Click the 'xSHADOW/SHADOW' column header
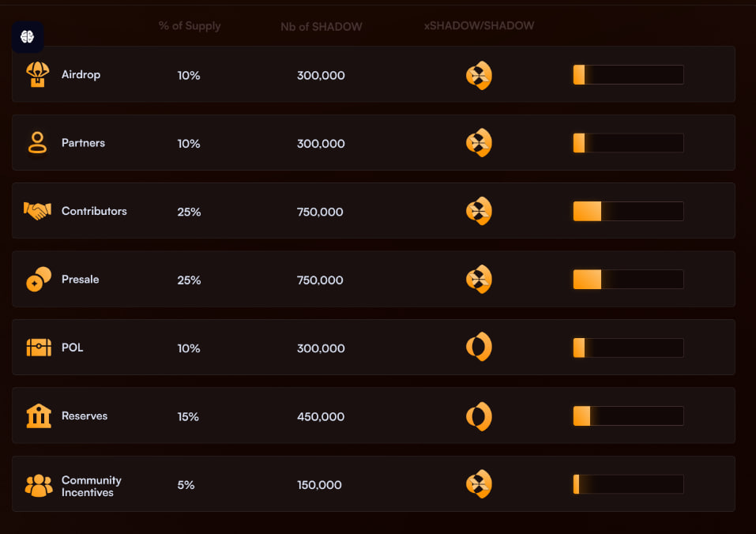 (479, 26)
